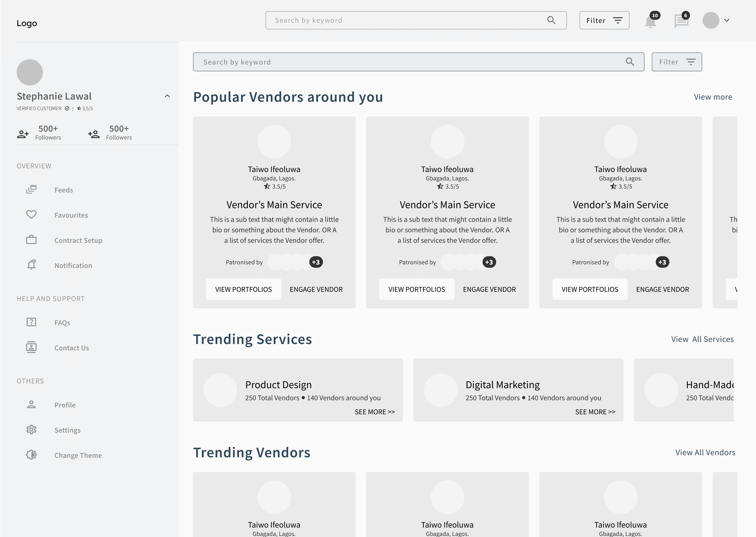Expand the user avatar dropdown arrow in header
This screenshot has height=537, width=756.
726,20
